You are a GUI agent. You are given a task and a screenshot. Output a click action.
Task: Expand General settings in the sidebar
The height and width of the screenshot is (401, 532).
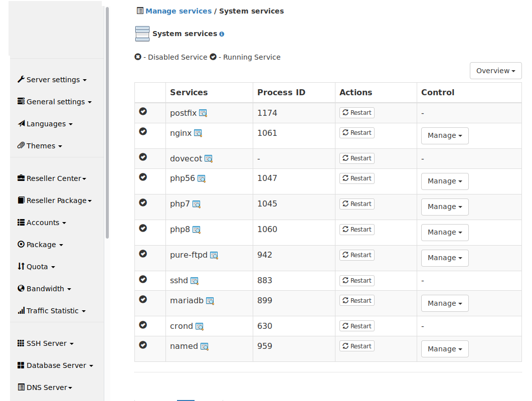tap(55, 102)
